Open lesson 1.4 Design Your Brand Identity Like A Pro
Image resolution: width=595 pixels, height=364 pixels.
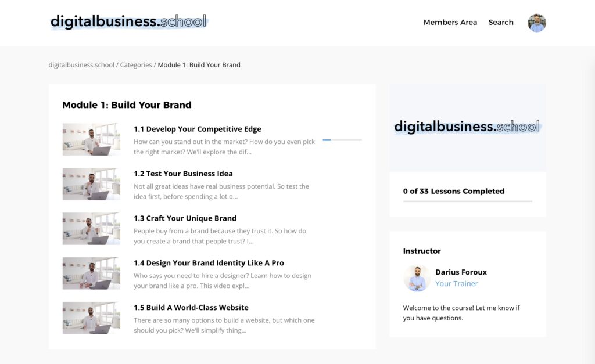click(x=209, y=263)
